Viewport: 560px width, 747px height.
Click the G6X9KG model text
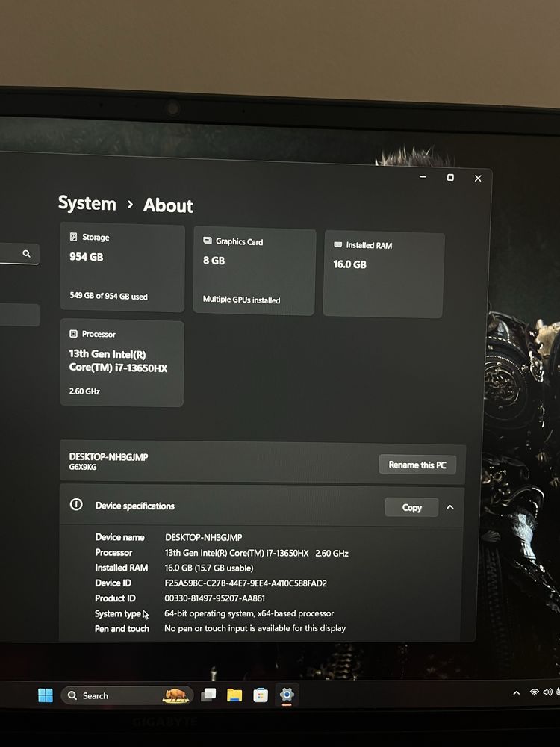[83, 468]
